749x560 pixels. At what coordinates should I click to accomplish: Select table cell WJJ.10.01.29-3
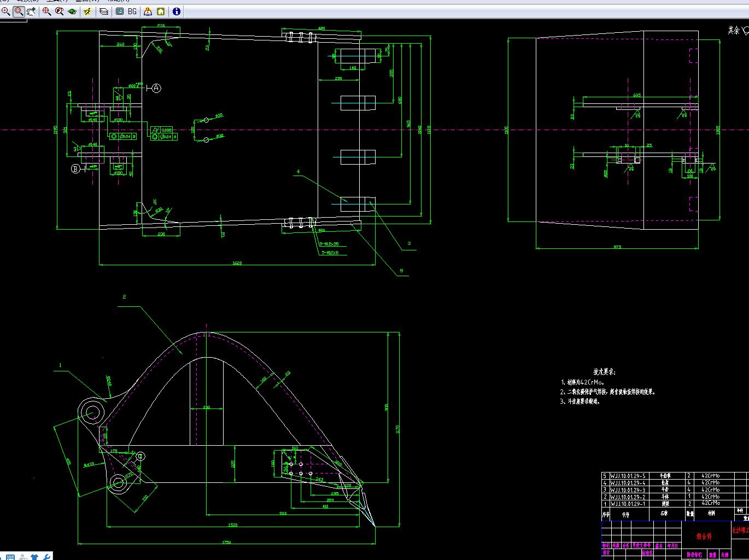[628, 490]
